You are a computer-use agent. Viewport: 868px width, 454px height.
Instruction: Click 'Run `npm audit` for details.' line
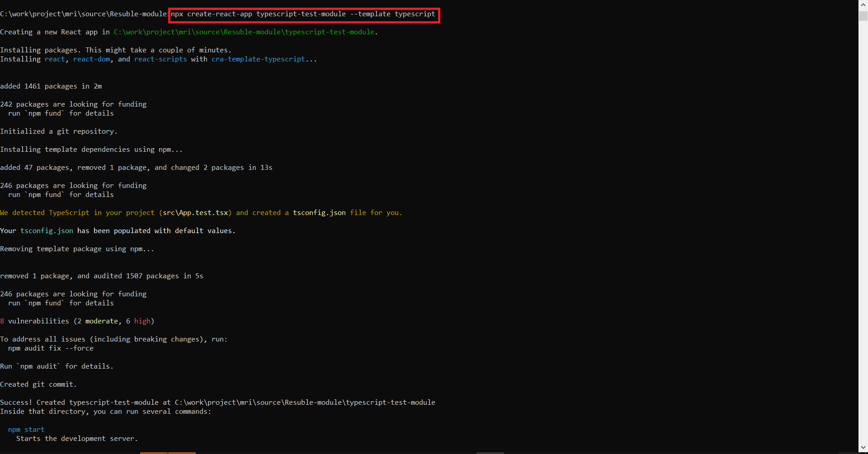tap(57, 366)
